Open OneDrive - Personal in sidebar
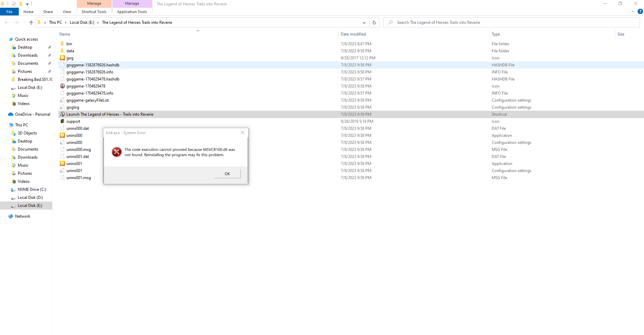The width and height of the screenshot is (644, 335). coord(33,114)
